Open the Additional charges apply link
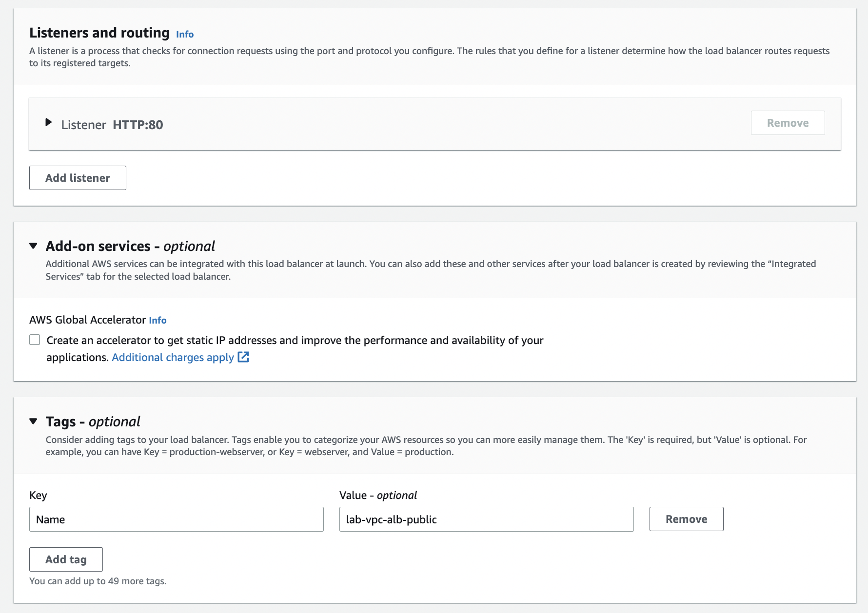 (173, 357)
